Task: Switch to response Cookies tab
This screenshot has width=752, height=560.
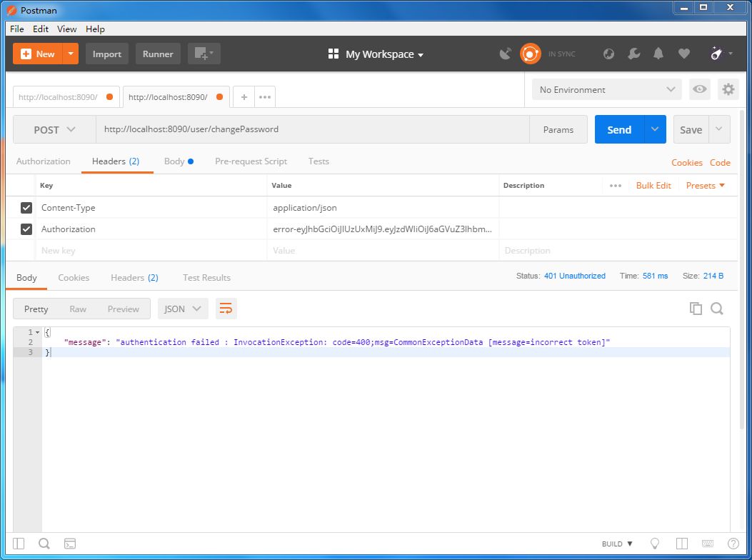Action: (x=74, y=277)
